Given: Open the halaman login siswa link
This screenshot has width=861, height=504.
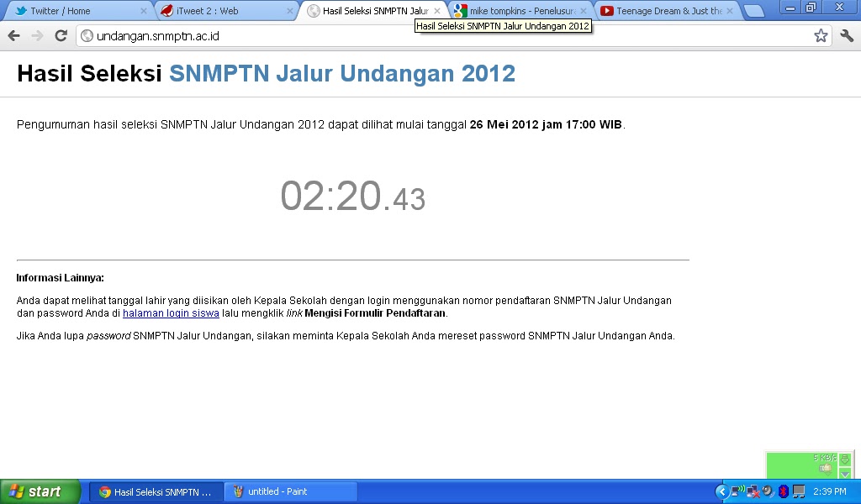Looking at the screenshot, I should 171,313.
